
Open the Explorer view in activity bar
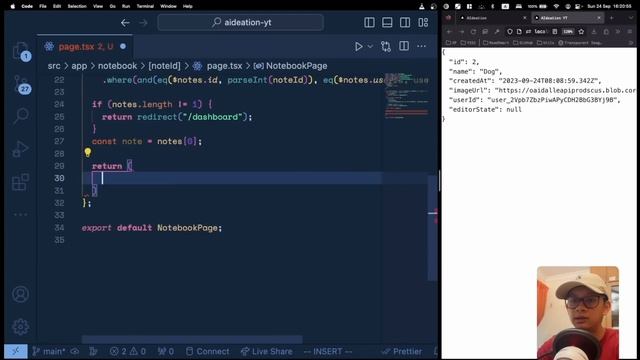pos(20,51)
